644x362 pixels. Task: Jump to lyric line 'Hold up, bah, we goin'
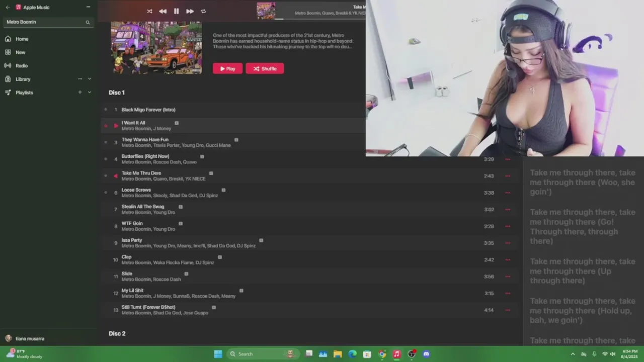pos(582,310)
